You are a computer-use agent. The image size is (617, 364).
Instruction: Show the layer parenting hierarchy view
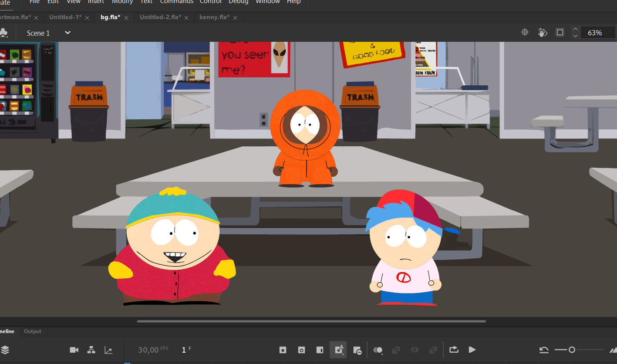(x=91, y=350)
